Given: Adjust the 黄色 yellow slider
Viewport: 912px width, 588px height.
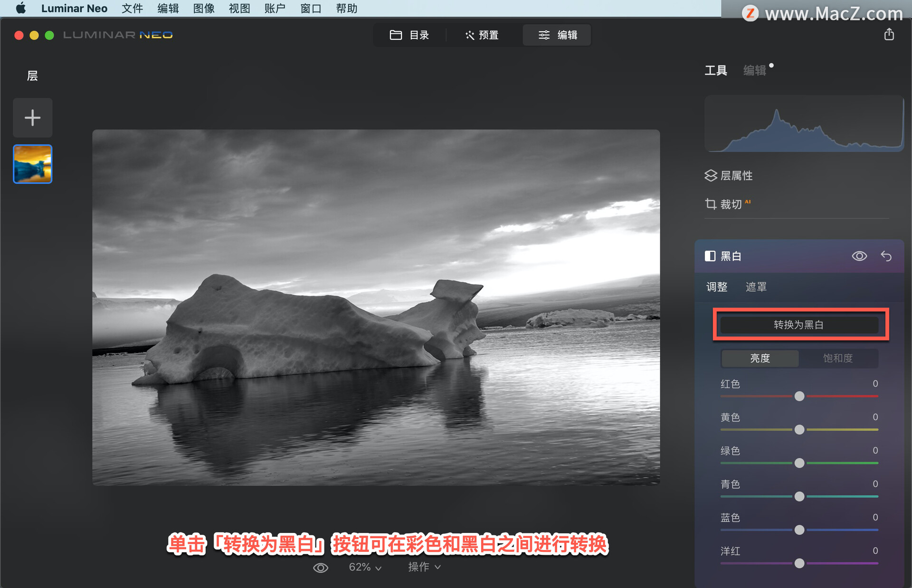Looking at the screenshot, I should tap(799, 429).
